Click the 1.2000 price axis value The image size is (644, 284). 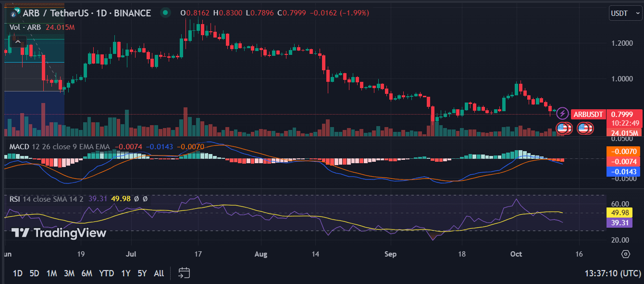[x=621, y=43]
